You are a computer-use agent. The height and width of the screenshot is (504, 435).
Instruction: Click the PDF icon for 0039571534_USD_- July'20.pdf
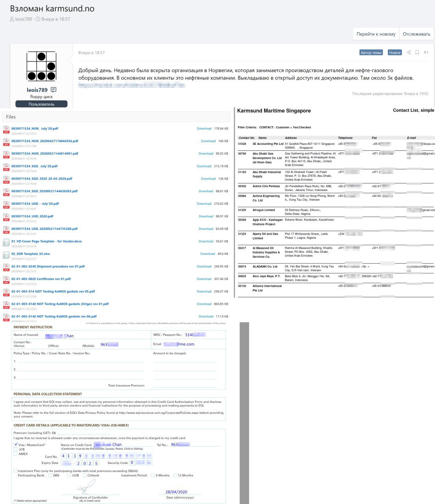6,205
